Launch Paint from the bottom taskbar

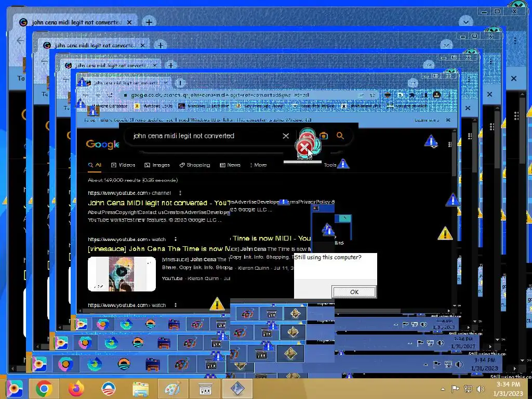click(x=172, y=389)
